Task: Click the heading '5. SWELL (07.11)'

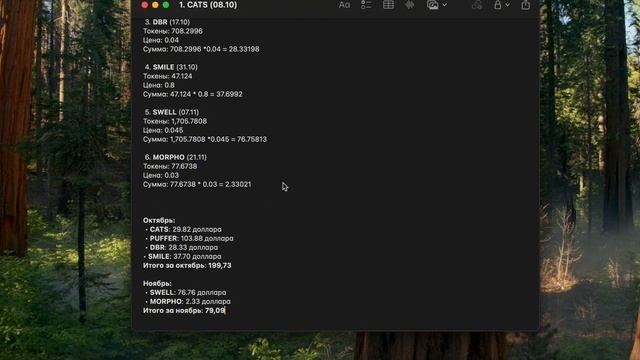Action: (x=172, y=112)
